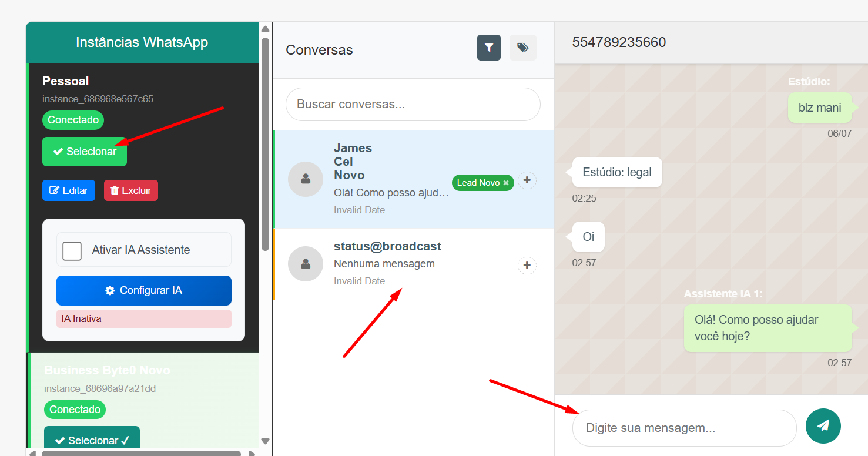Viewport: 868px width, 456px height.
Task: Click status@broadcast avatar icon
Action: 306,264
